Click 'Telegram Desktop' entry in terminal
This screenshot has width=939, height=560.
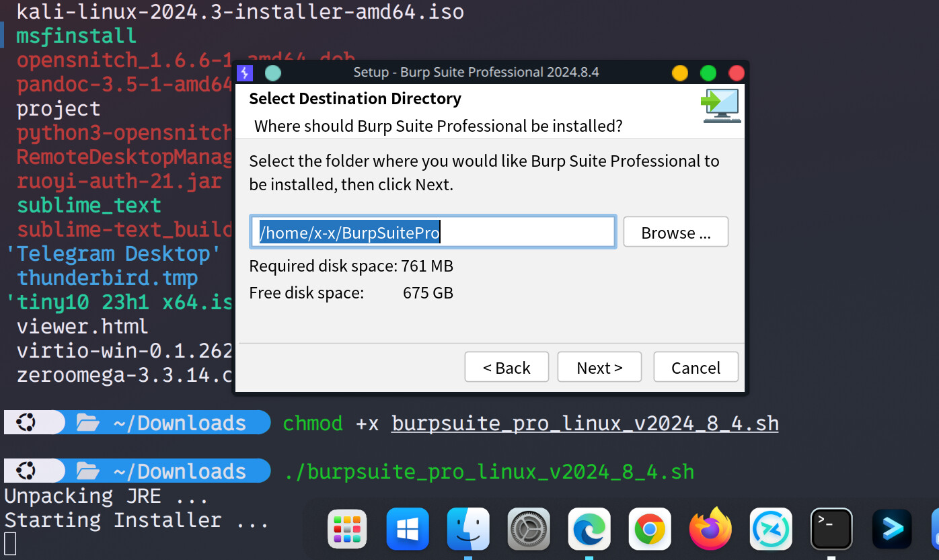click(113, 253)
